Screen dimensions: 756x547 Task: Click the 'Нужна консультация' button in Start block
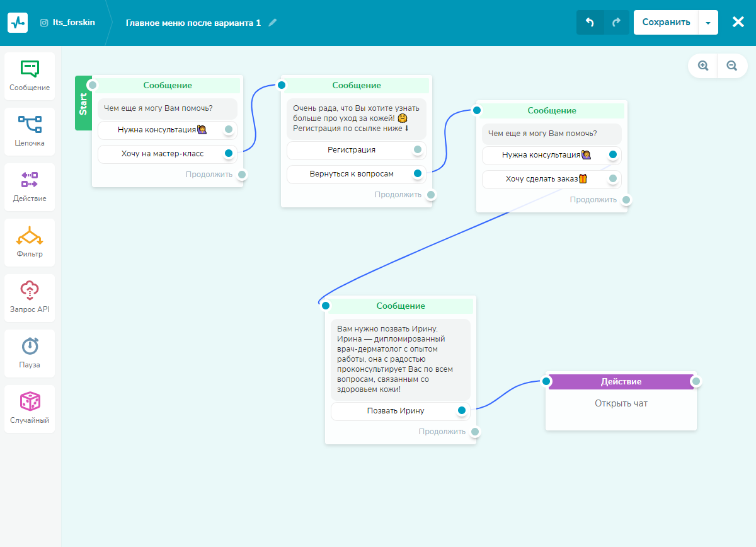(168, 130)
